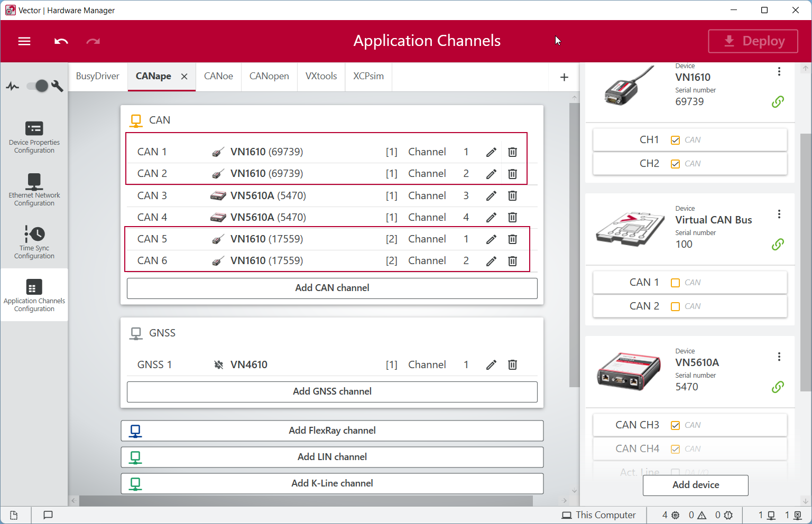Click the warnings count in status bar

tap(697, 515)
